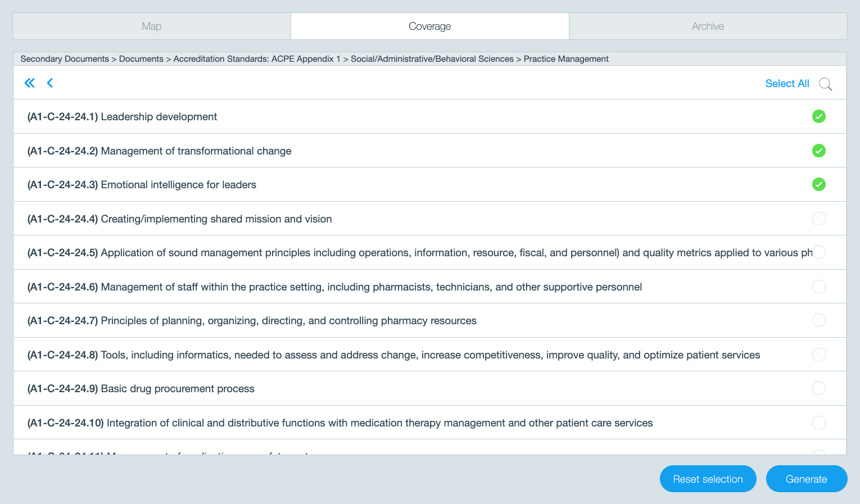Select the Basic drug procurement process circle
The width and height of the screenshot is (860, 504).
pos(819,388)
